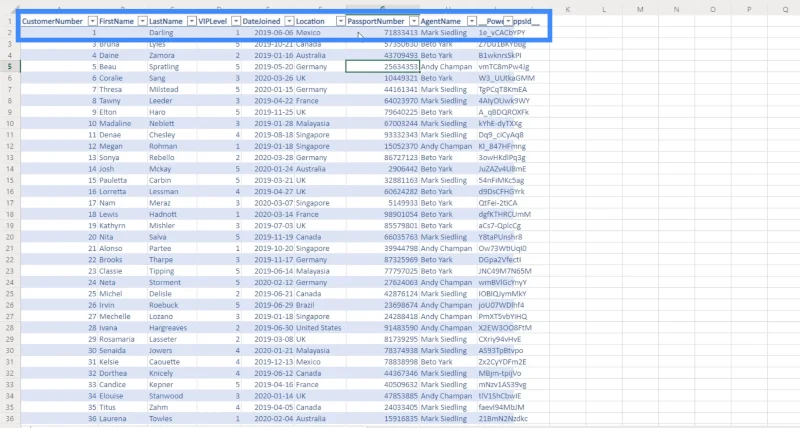800x428 pixels.
Task: Click the CustomerNumber header cell
Action: click(59, 21)
